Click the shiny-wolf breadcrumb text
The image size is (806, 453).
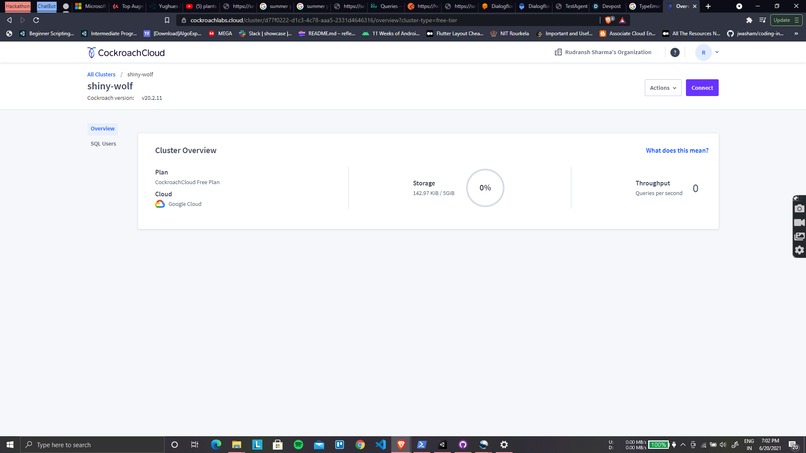(x=140, y=75)
